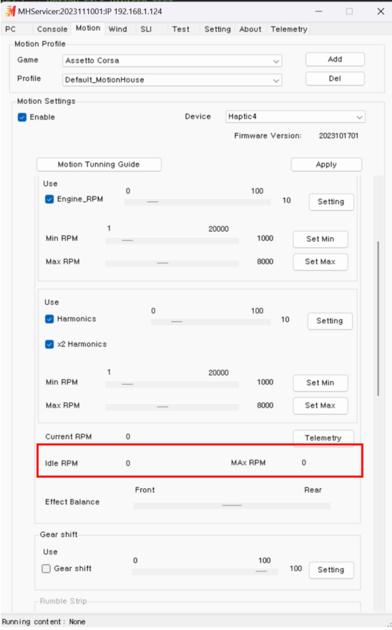Click Set Min in Harmonics section
Screen dimensions: 392x630
[320, 383]
